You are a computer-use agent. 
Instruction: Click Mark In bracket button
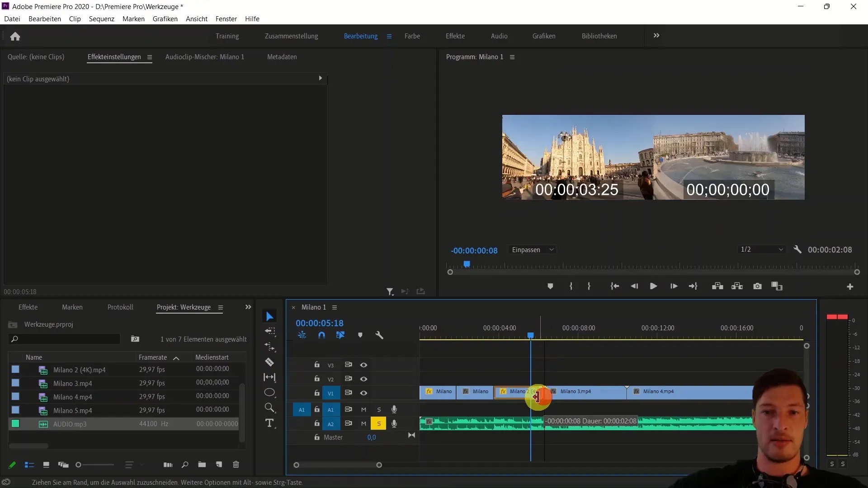(571, 286)
